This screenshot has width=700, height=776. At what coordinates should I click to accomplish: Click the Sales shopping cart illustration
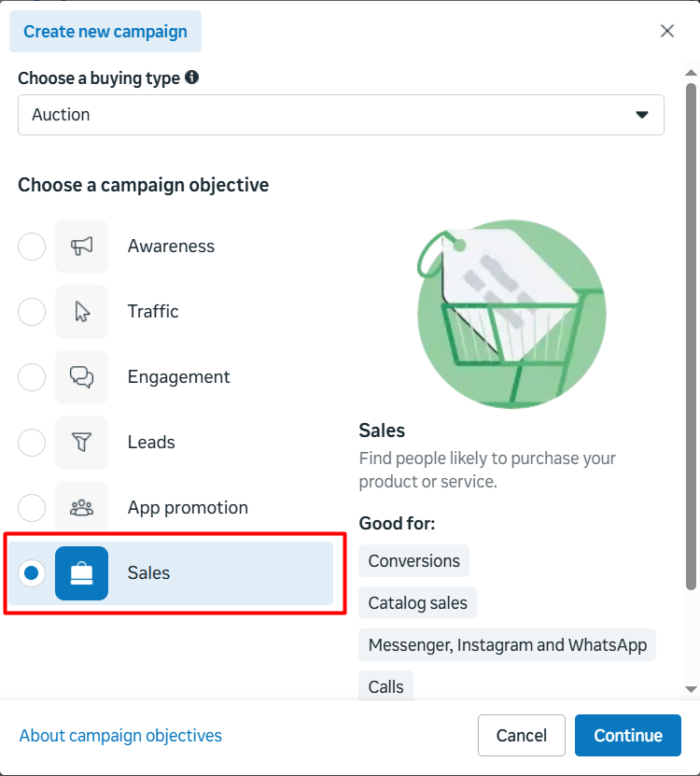pos(511,315)
